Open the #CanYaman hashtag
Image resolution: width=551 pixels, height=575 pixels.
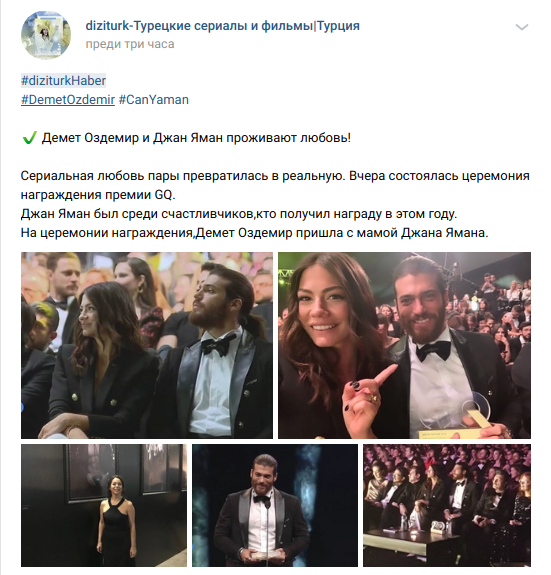154,100
